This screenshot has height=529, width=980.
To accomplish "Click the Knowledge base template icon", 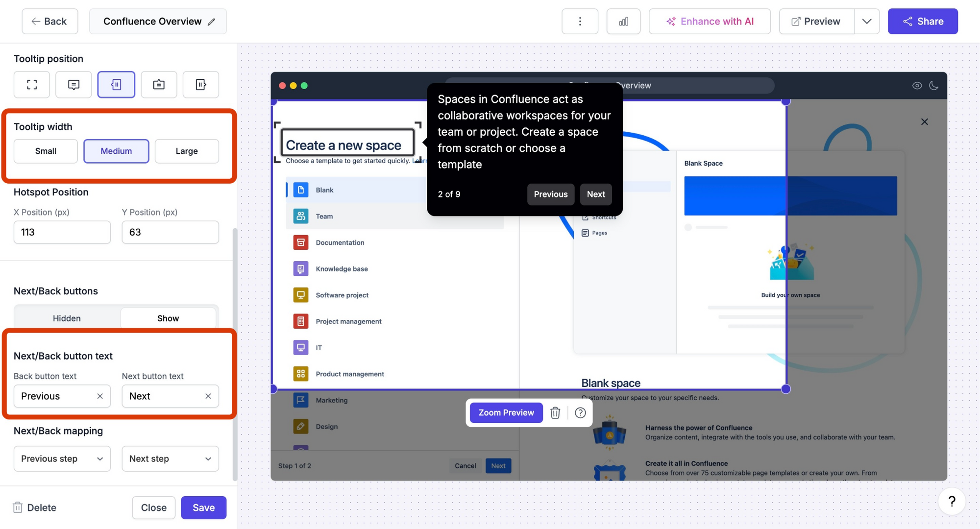I will click(x=301, y=268).
